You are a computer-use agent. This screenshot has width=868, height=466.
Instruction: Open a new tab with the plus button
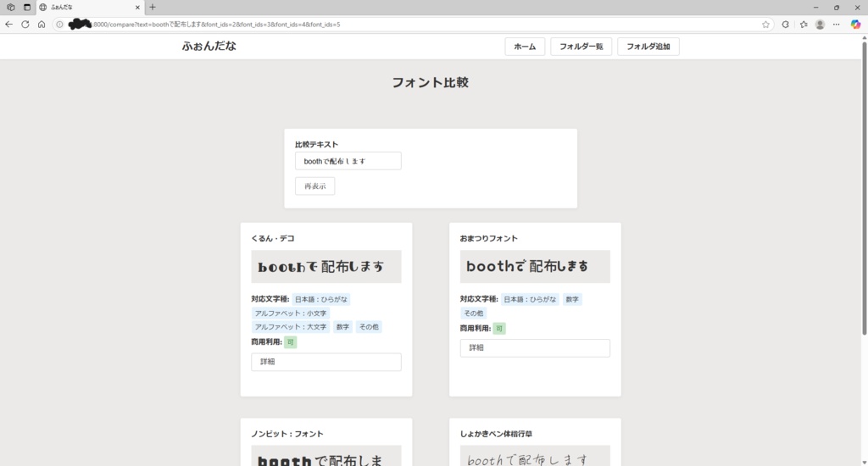click(x=153, y=7)
